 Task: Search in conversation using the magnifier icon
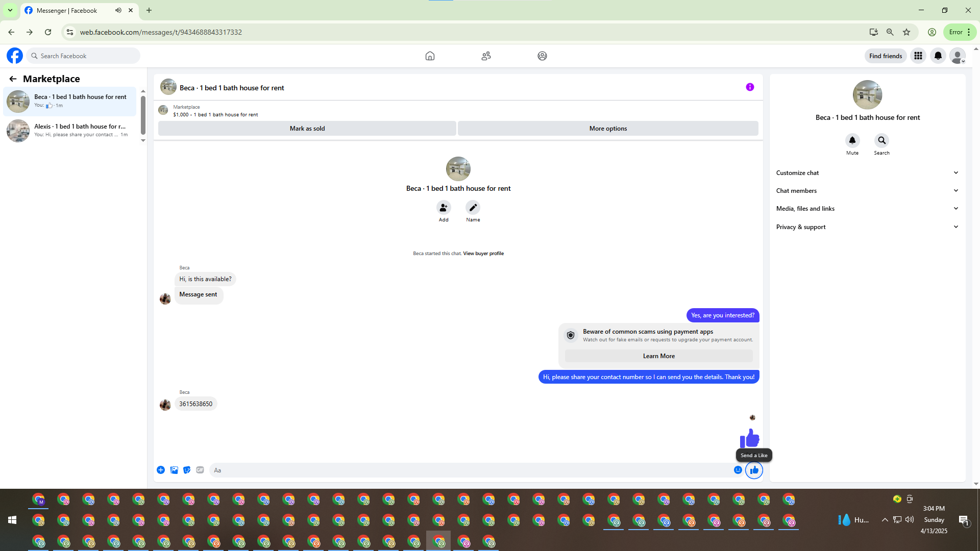(x=881, y=140)
